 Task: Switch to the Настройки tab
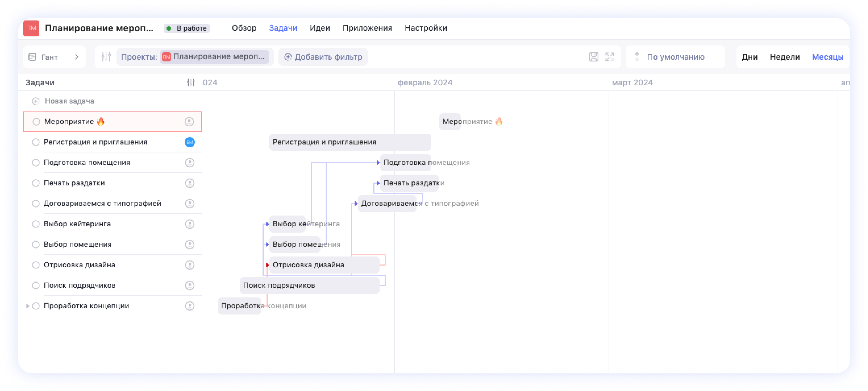(x=426, y=28)
